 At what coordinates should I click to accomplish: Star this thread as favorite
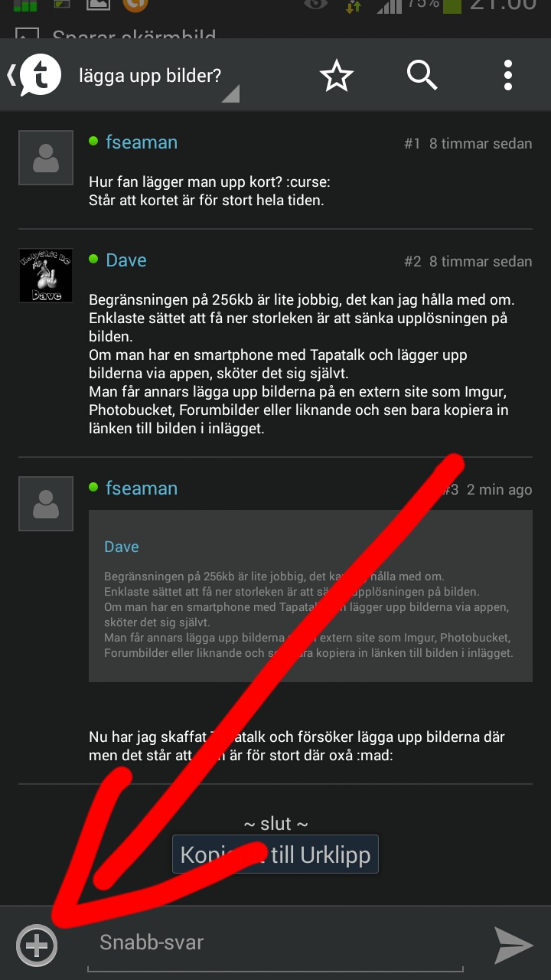point(336,76)
